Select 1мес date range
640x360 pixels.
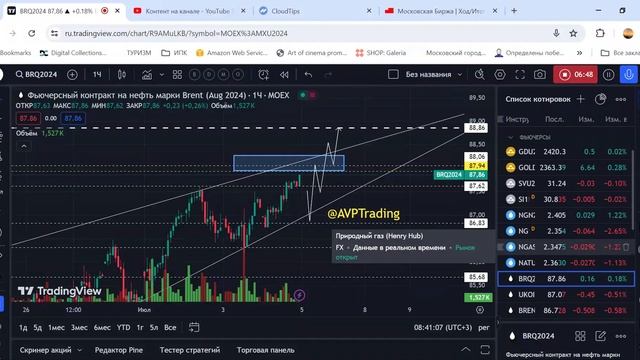click(56, 327)
